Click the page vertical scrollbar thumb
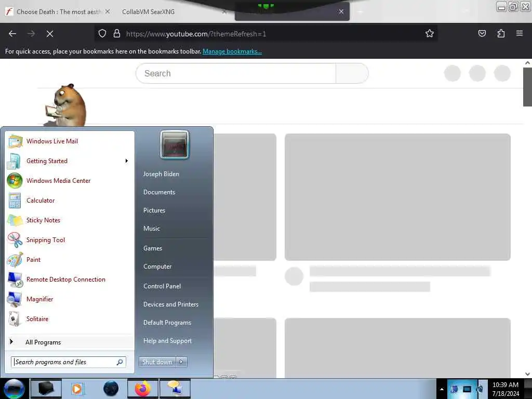 (527, 87)
